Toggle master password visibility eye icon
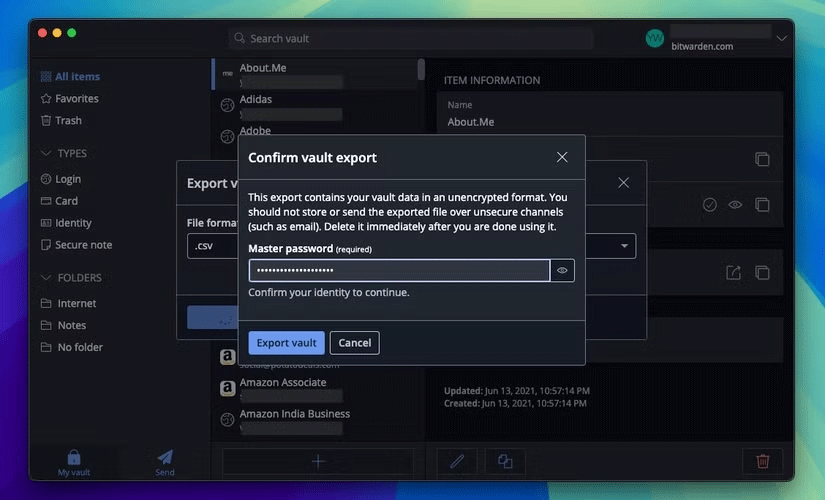This screenshot has width=825, height=500. [x=562, y=271]
